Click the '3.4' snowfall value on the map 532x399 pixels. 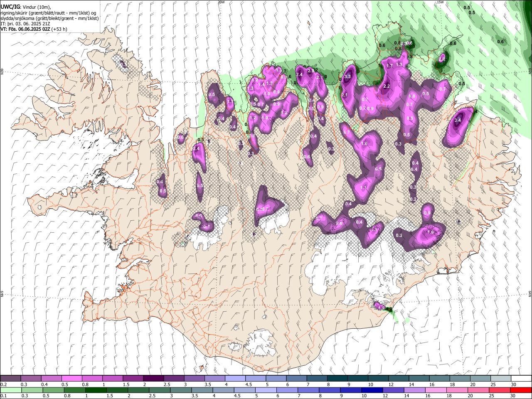[458, 121]
